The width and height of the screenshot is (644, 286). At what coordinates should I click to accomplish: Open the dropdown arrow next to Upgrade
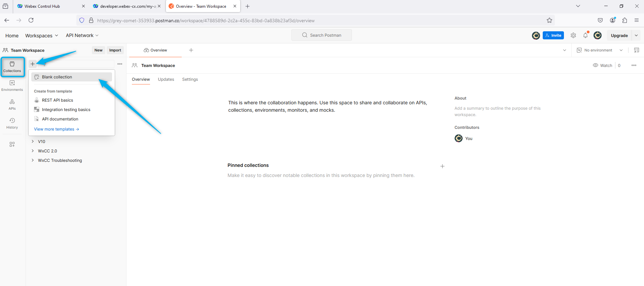[x=636, y=35]
